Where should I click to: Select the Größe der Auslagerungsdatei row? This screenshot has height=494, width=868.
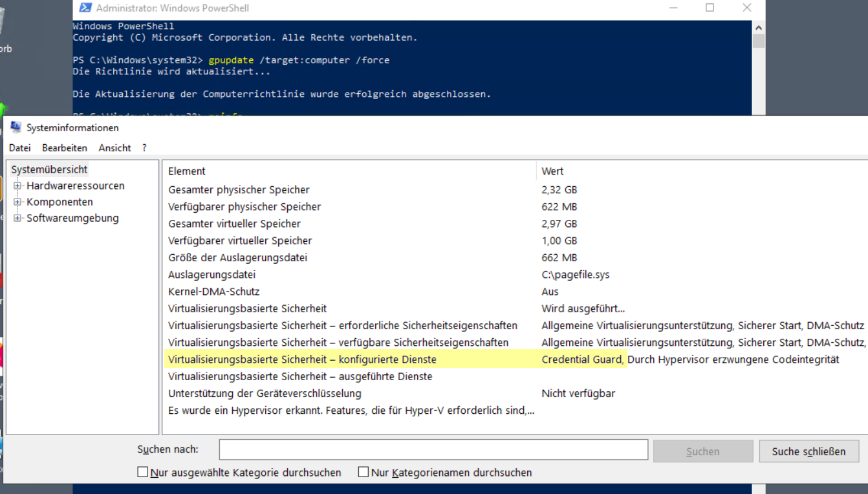515,257
